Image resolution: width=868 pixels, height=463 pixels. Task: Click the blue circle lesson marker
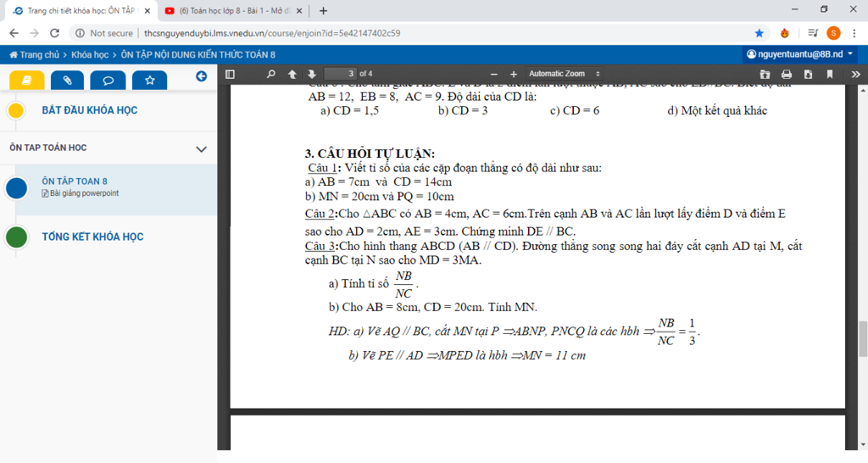(x=17, y=188)
